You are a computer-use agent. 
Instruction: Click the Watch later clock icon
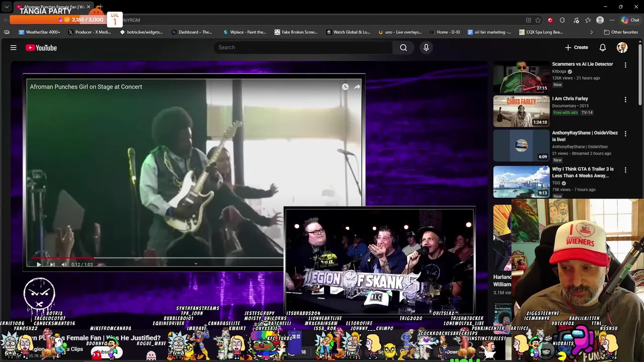[x=345, y=87]
